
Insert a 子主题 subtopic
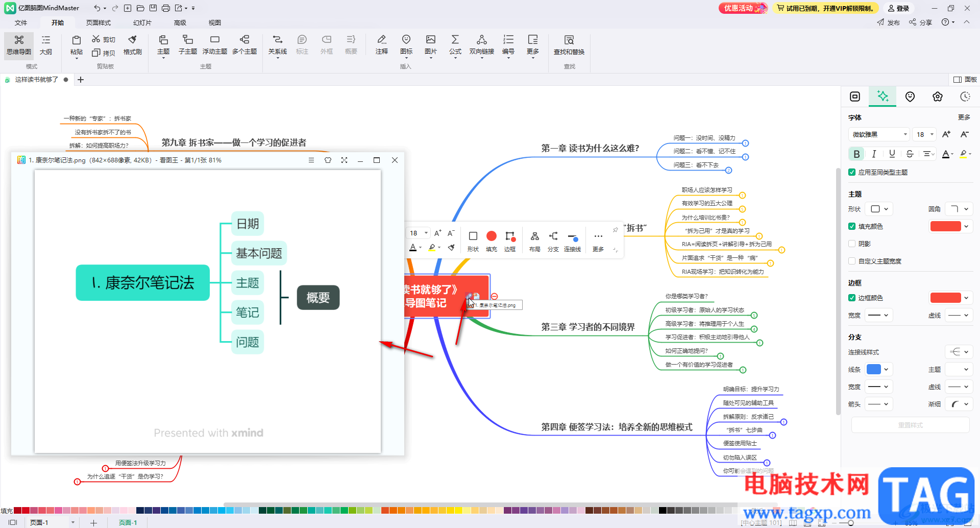pos(188,45)
